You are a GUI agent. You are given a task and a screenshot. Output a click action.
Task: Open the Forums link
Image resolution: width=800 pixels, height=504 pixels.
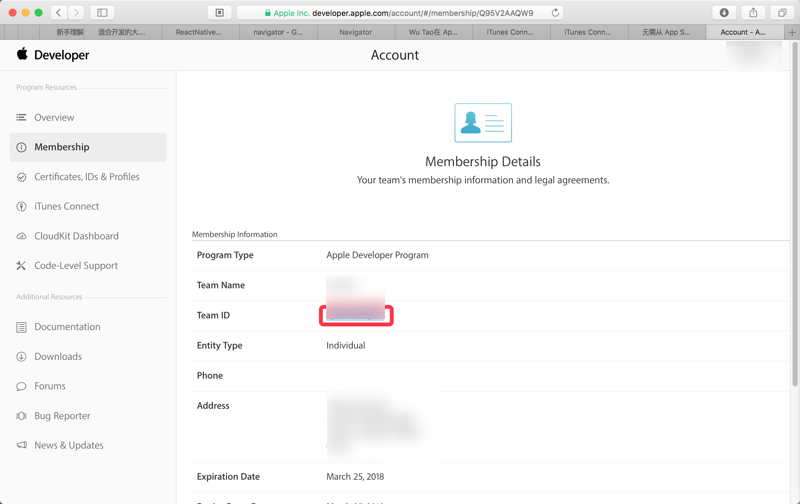coord(49,386)
